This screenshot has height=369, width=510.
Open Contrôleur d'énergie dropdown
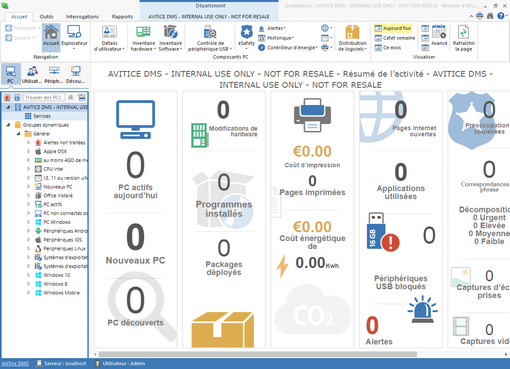pyautogui.click(x=288, y=48)
